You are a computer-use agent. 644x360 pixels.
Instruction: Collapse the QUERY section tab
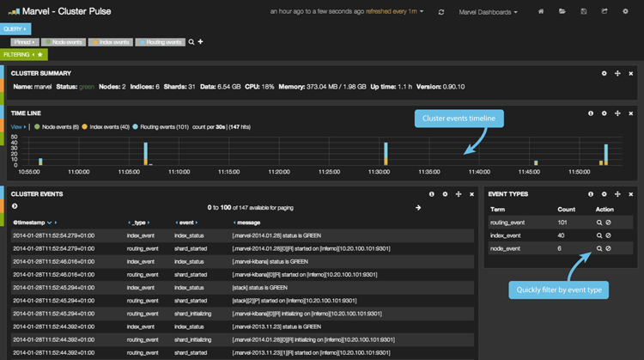[x=15, y=28]
